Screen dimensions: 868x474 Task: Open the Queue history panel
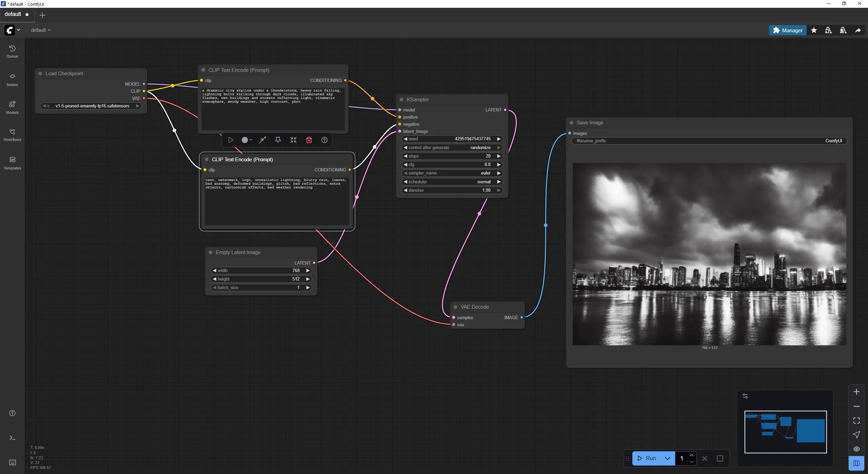tap(12, 51)
